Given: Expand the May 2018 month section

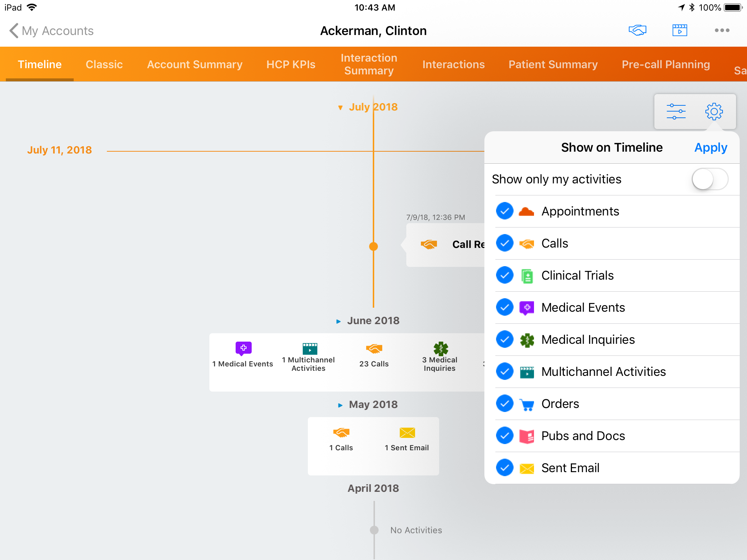Looking at the screenshot, I should coord(340,405).
